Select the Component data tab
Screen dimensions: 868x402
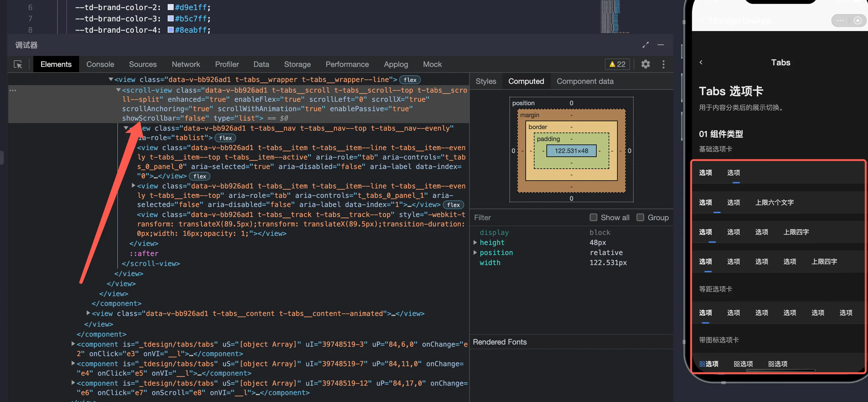(x=585, y=81)
